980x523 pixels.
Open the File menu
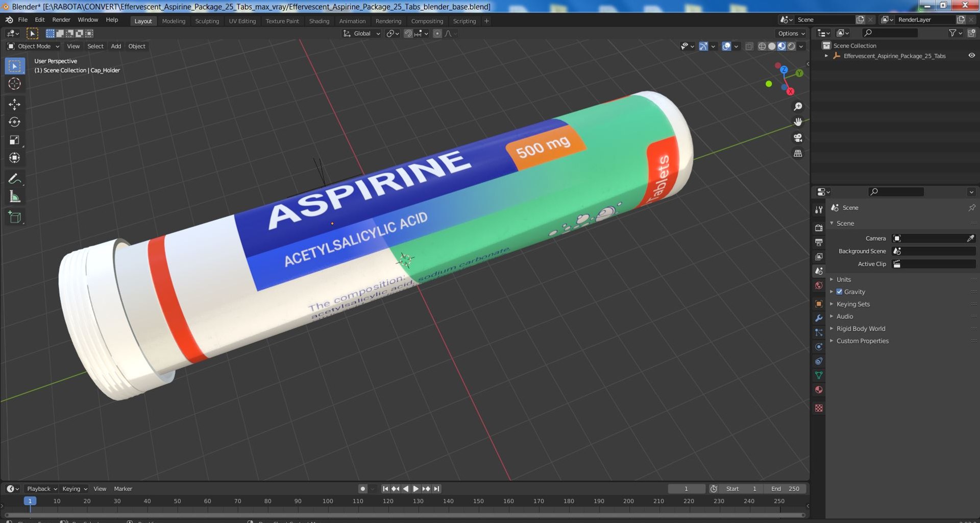click(x=22, y=20)
